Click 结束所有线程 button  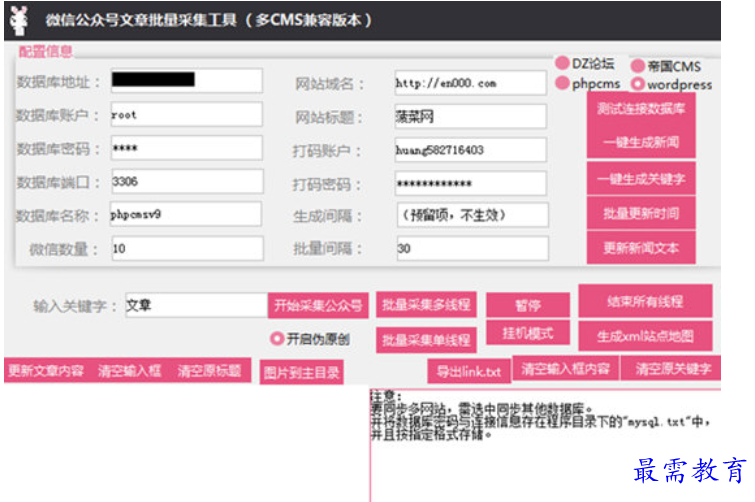click(x=645, y=301)
